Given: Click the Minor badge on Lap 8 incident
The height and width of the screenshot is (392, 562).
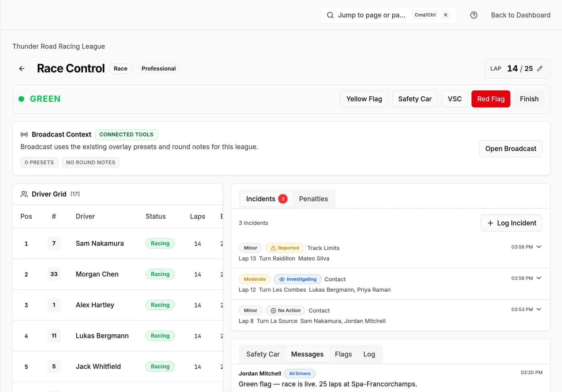Looking at the screenshot, I should [250, 311].
